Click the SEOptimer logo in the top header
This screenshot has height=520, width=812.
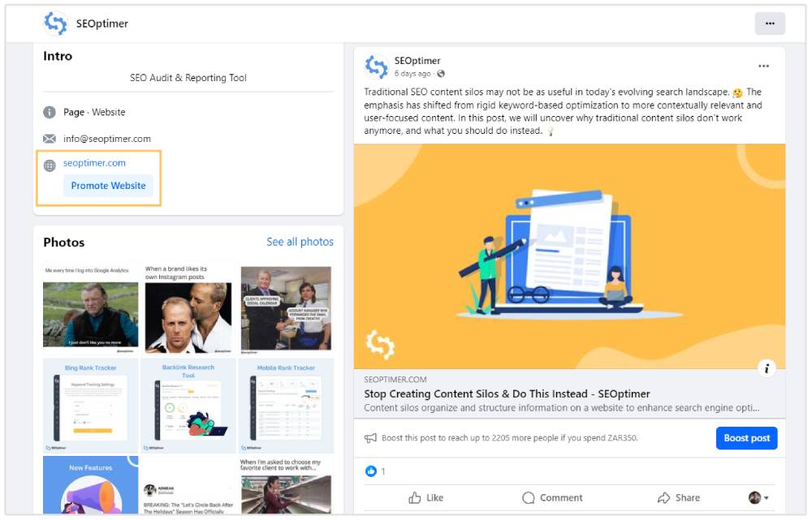[55, 24]
